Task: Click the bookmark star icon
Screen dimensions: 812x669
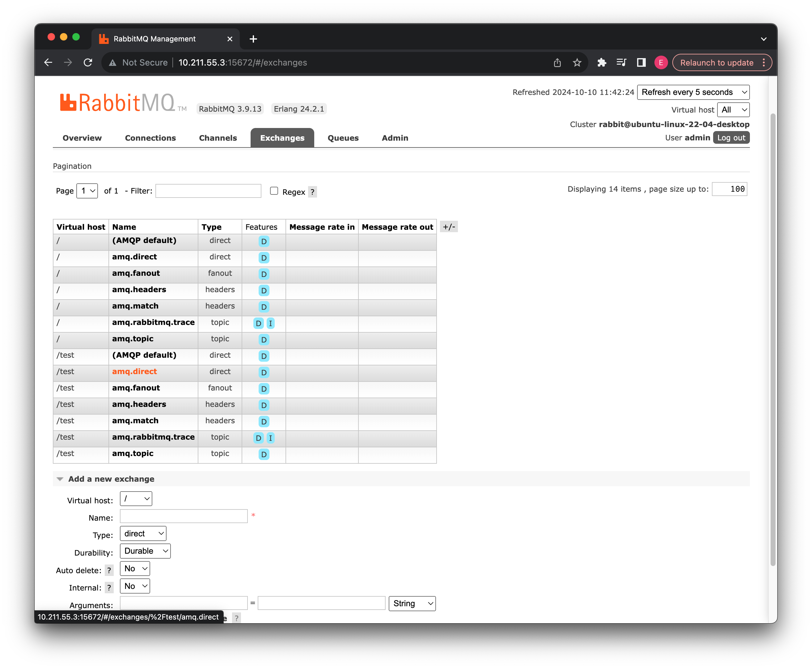Action: [577, 62]
